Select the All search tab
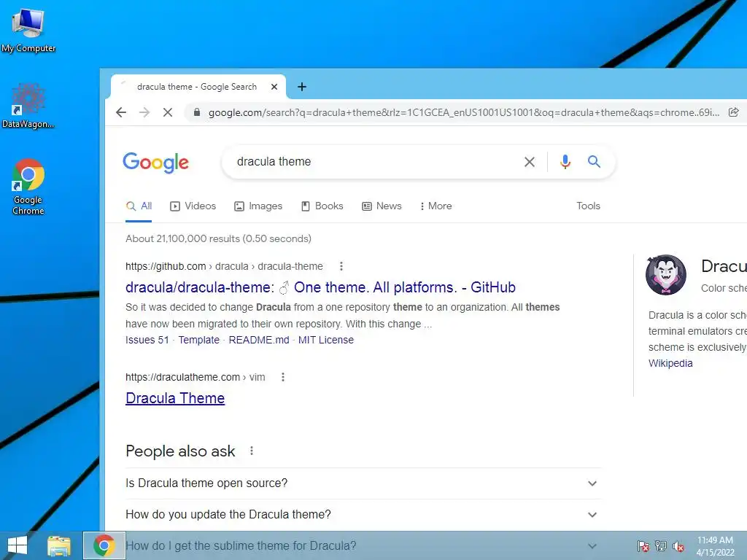The width and height of the screenshot is (747, 560). point(139,206)
